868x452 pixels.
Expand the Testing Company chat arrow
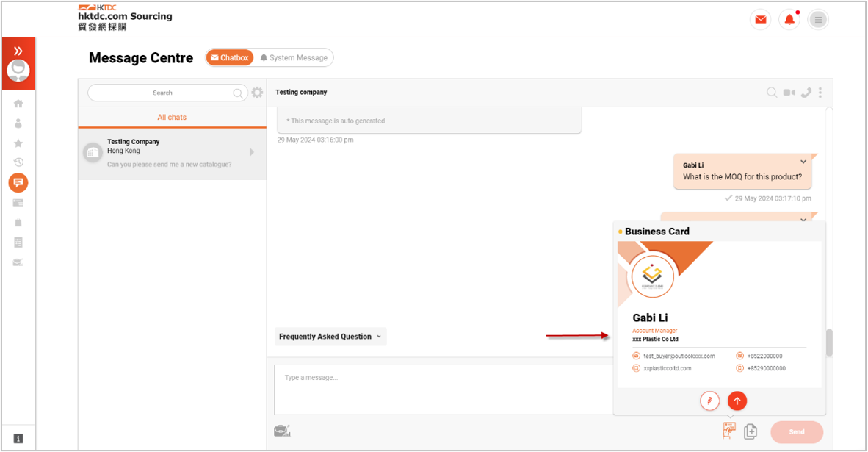pyautogui.click(x=252, y=152)
